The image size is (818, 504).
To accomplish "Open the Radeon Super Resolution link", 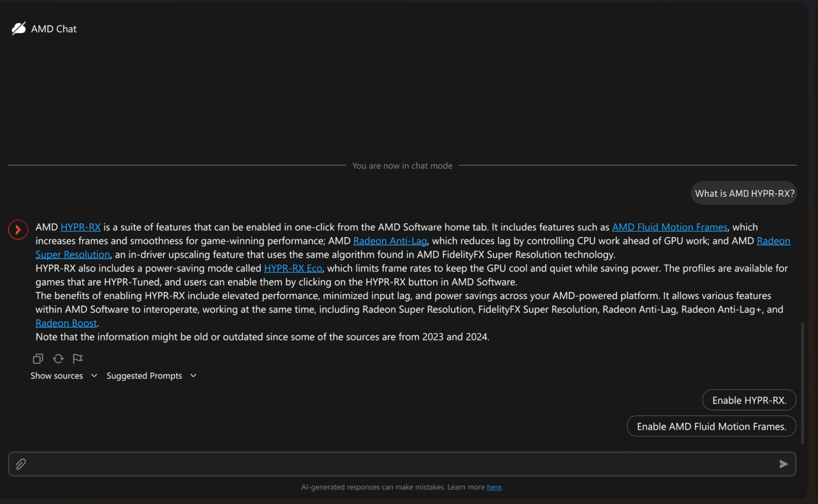I will 72,255.
